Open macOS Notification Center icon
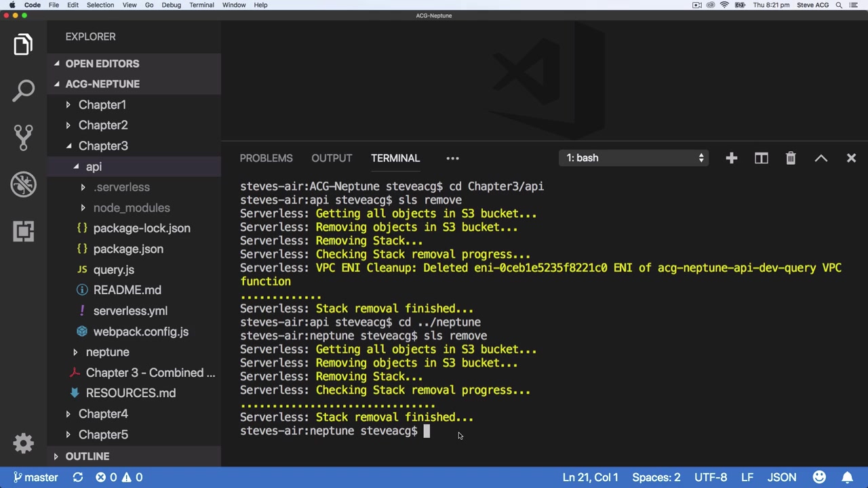Viewport: 868px width, 488px height. click(855, 5)
